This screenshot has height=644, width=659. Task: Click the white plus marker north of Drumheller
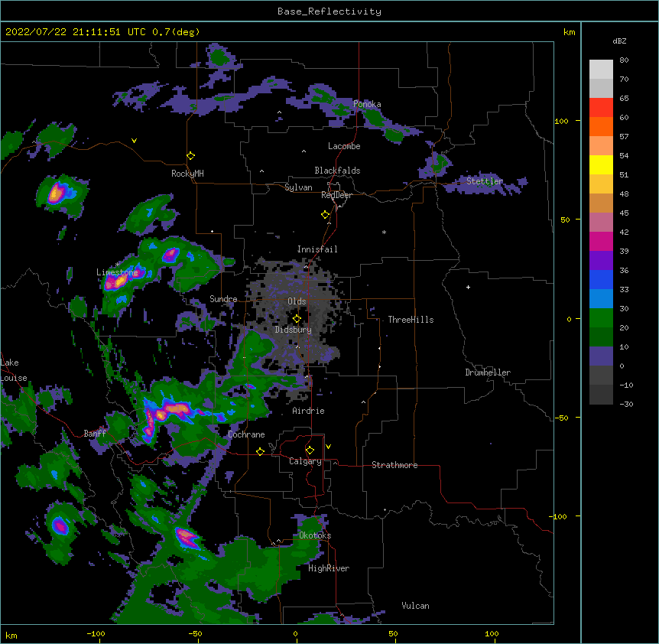tap(468, 287)
